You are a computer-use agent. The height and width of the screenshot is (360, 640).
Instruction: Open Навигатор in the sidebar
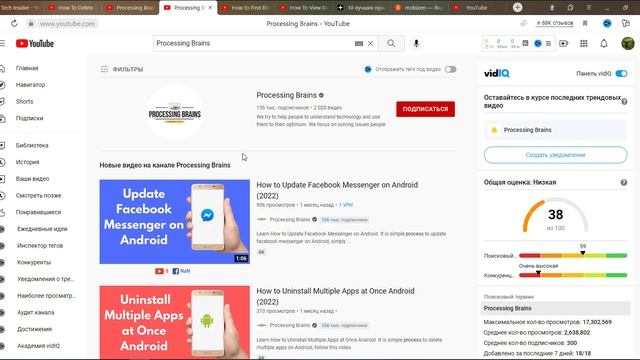click(x=30, y=85)
